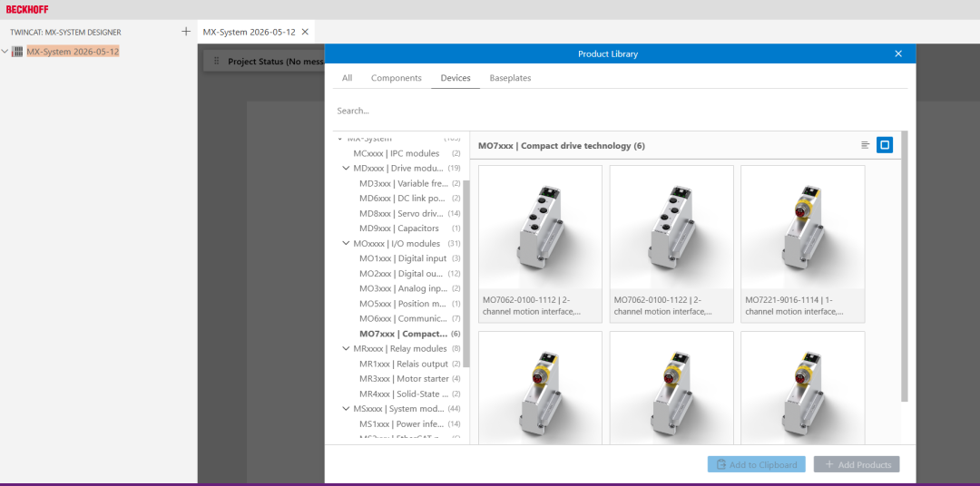Select MX-System 2026-05-12 in project tree
This screenshot has height=486, width=980.
(73, 51)
